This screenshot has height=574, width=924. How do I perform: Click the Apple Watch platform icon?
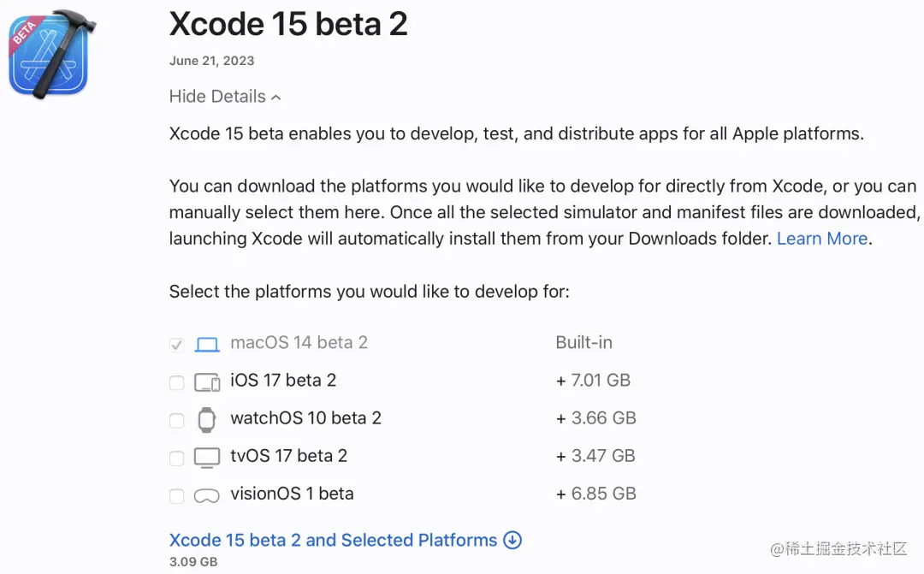click(x=207, y=419)
